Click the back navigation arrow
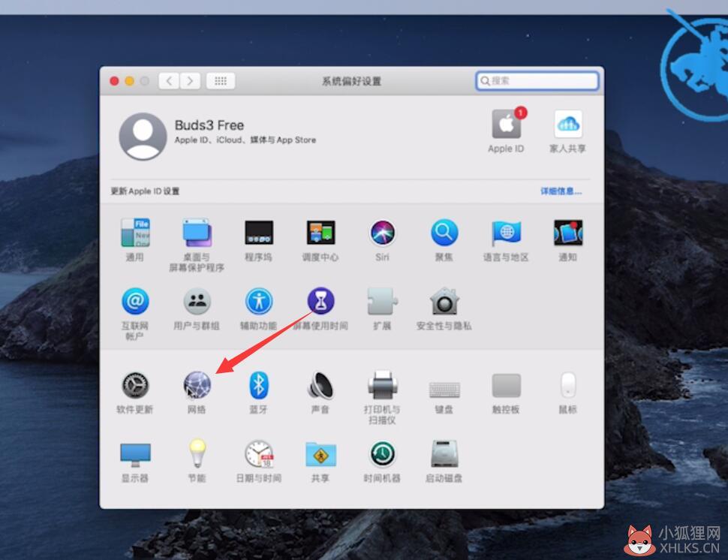The height and width of the screenshot is (560, 728). tap(169, 81)
